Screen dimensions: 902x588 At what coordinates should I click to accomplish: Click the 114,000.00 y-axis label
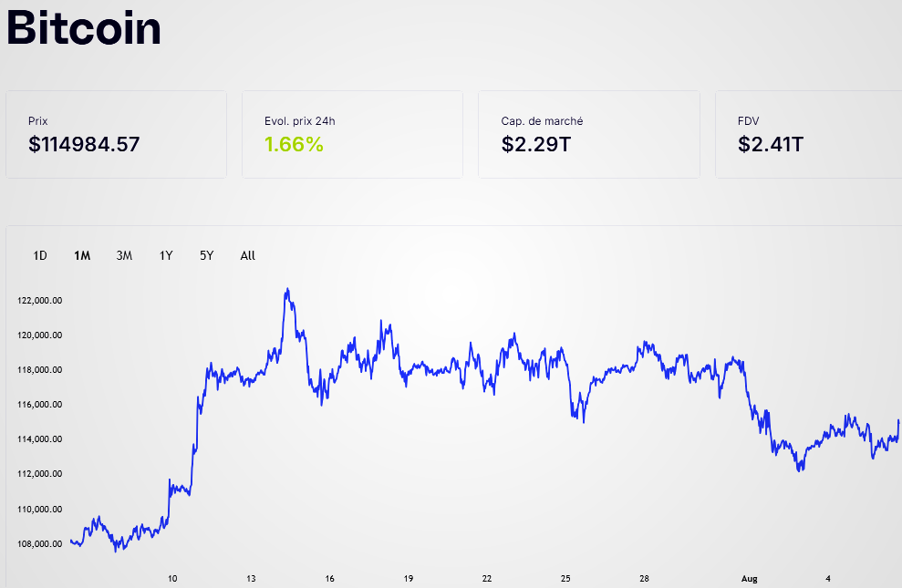click(x=40, y=439)
